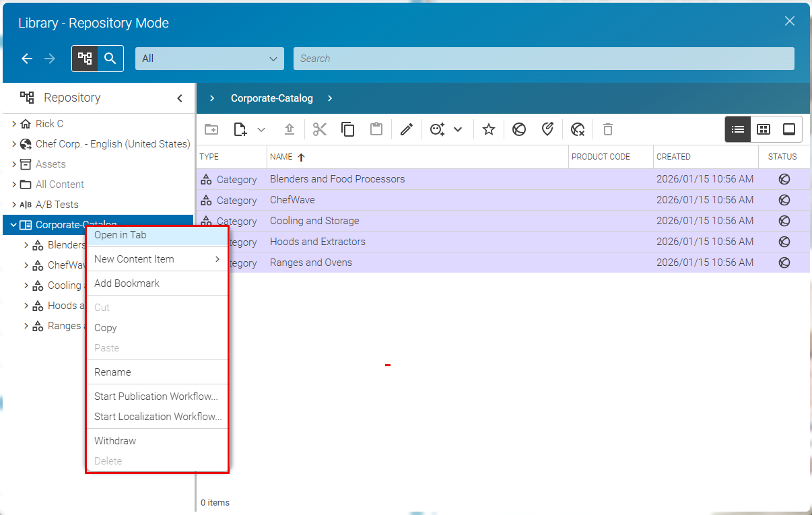The image size is (812, 515).
Task: Open the All content type dropdown
Action: point(209,59)
